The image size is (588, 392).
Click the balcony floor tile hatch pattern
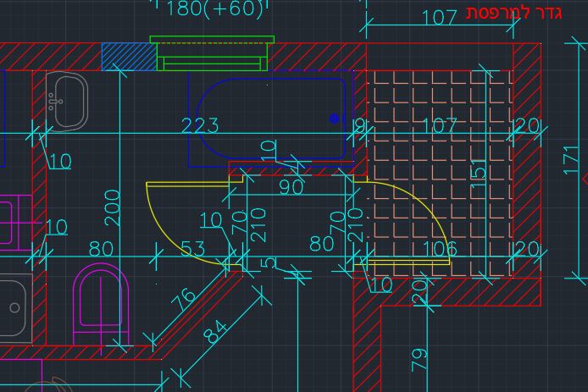439,174
